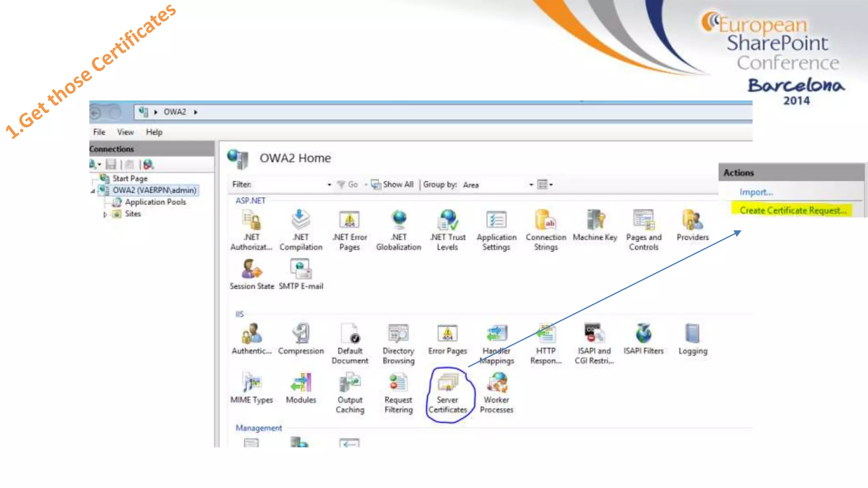Open the Logging feature icon
Screen dimensions: 868x488
693,335
